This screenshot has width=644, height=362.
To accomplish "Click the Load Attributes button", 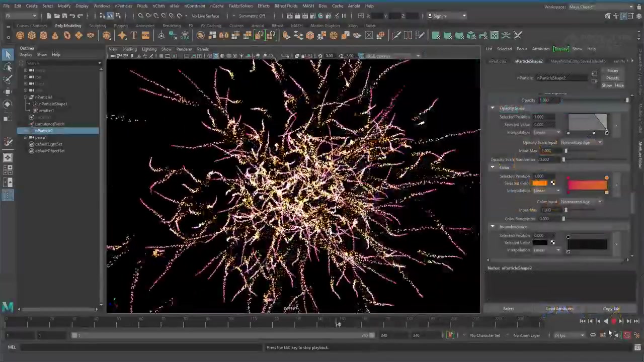I will (x=559, y=309).
